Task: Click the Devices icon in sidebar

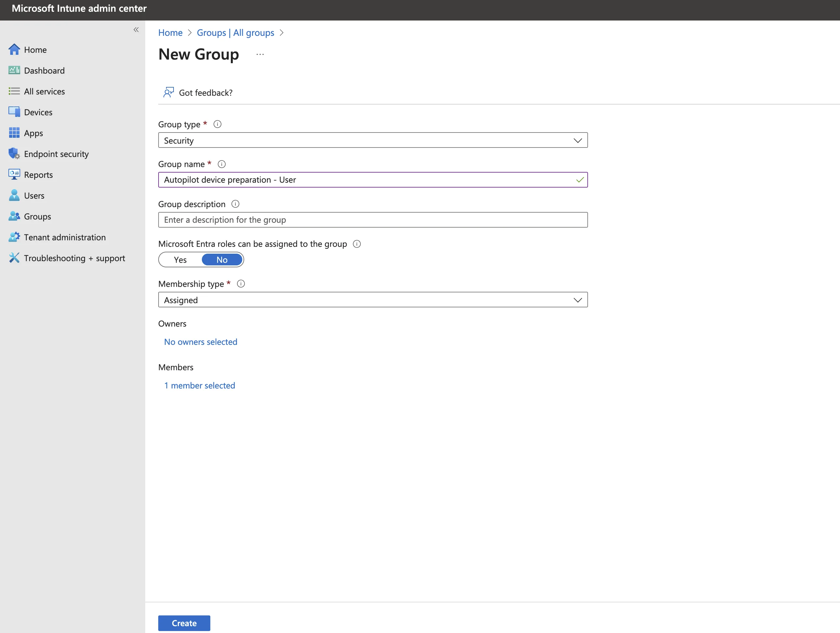Action: tap(14, 112)
